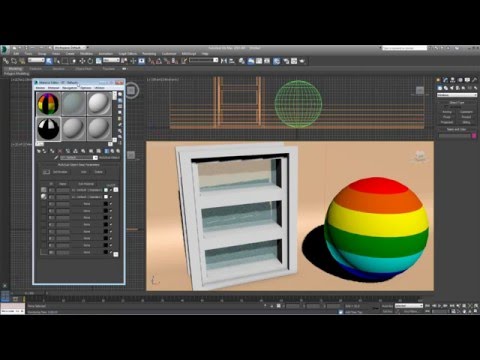
Task: Click the Add sub-material button
Action: [x=84, y=172]
